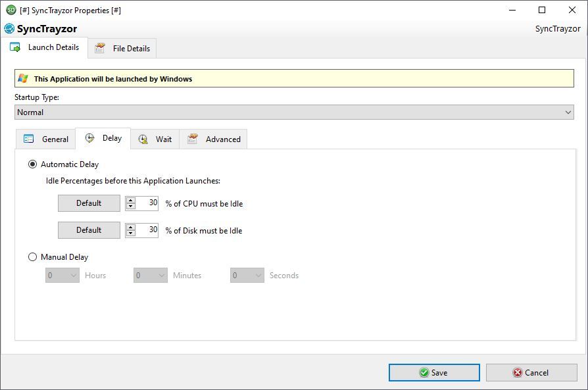The height and width of the screenshot is (390, 588).
Task: Click the notepad icon on the Advanced tab
Action: tap(192, 139)
